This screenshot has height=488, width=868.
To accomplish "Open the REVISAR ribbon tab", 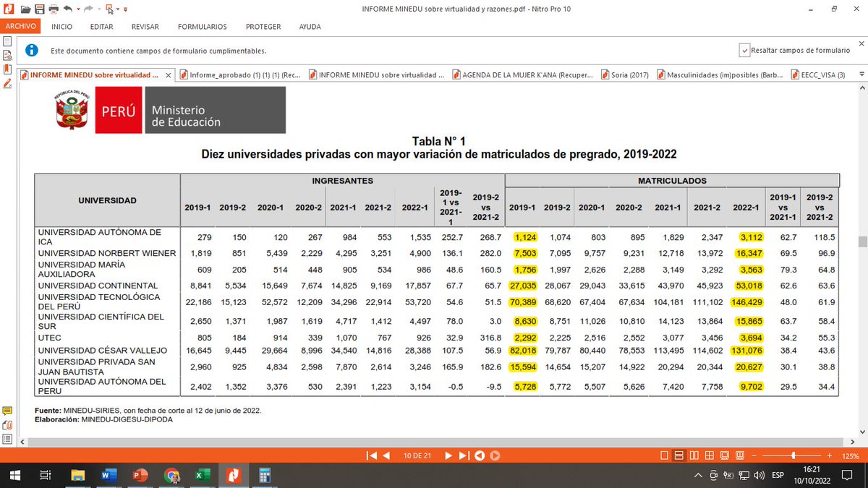I will (145, 27).
